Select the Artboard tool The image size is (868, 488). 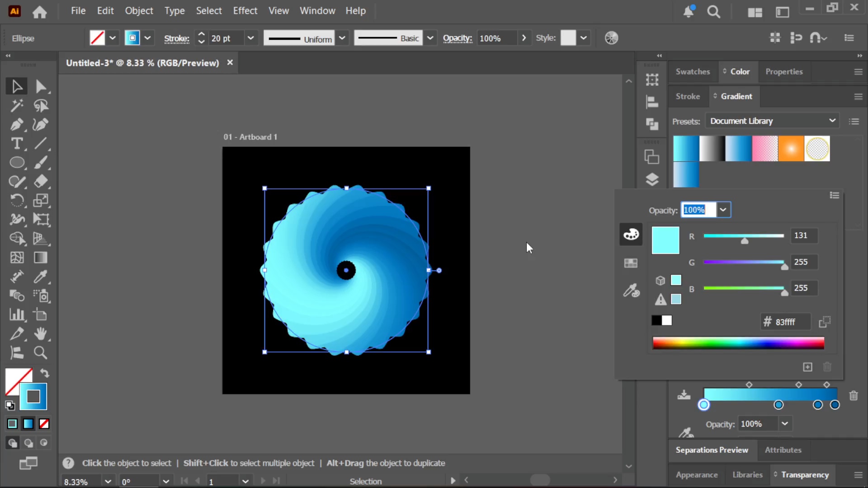coord(41,314)
